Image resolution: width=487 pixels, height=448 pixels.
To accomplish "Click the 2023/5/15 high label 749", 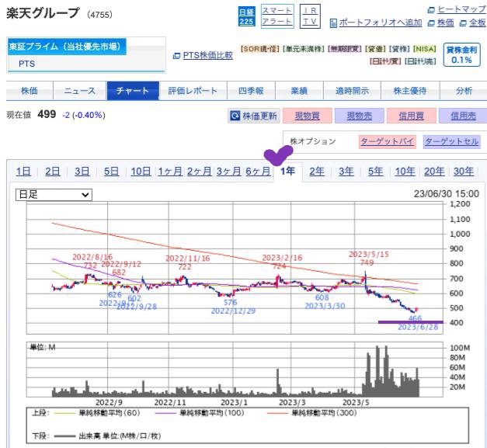I will coord(367,262).
